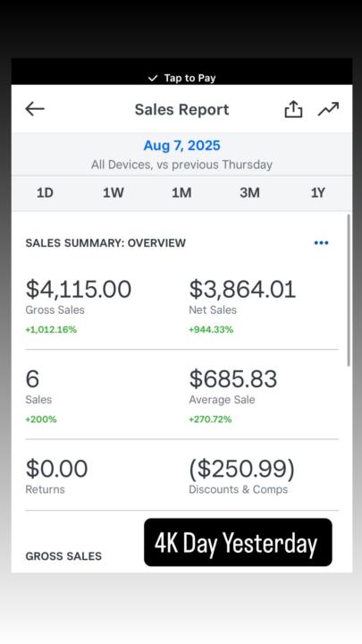Open the share/export icon
362x644 pixels.
(x=293, y=109)
